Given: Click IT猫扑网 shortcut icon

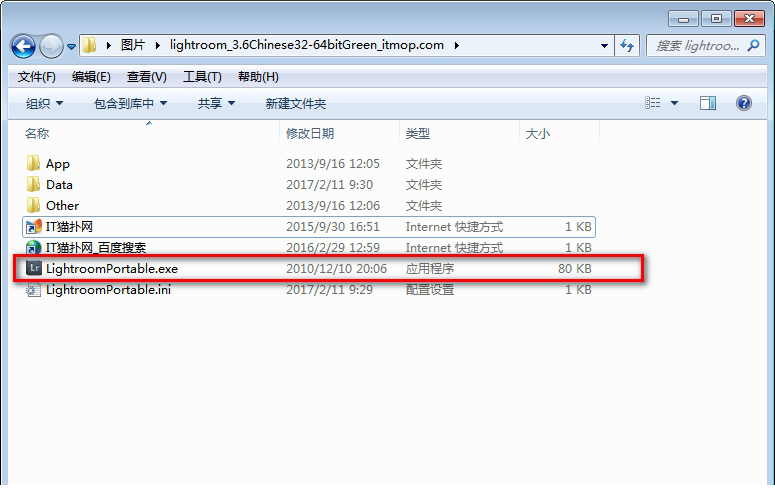Looking at the screenshot, I should pyautogui.click(x=34, y=226).
